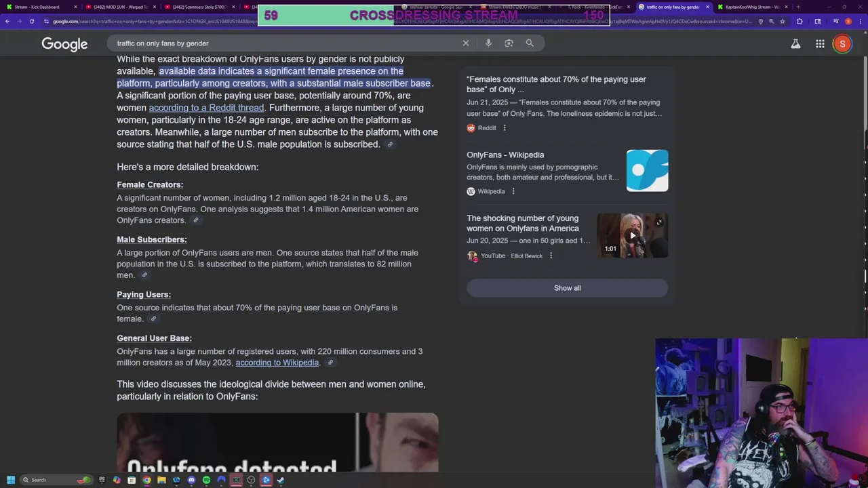The height and width of the screenshot is (488, 868).
Task: Open the Reddit 'Females constitute about 70%' result
Action: pos(556,84)
